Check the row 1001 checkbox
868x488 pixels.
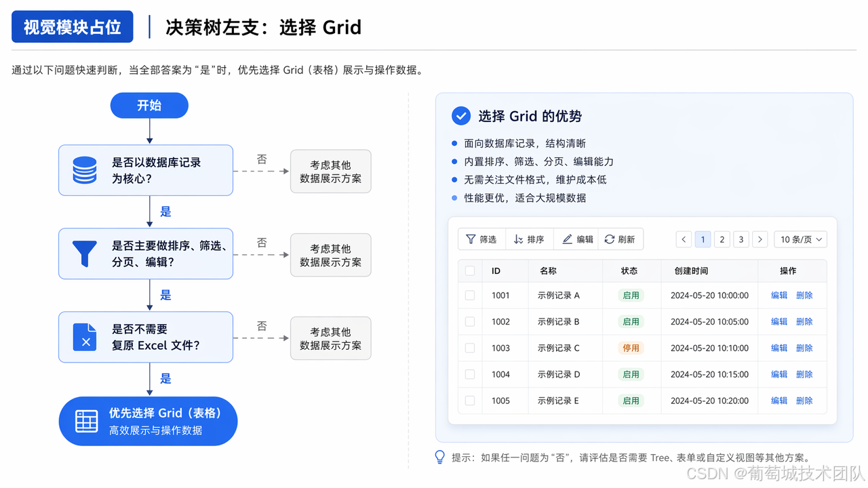(470, 296)
